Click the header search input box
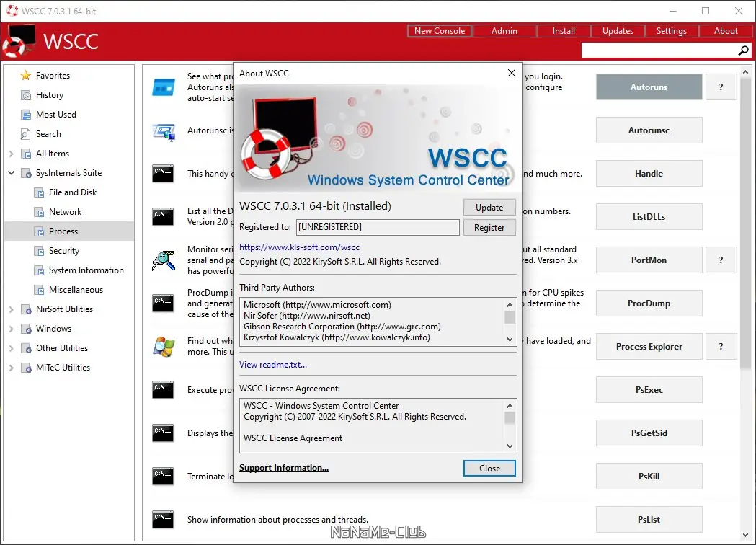 (659, 50)
